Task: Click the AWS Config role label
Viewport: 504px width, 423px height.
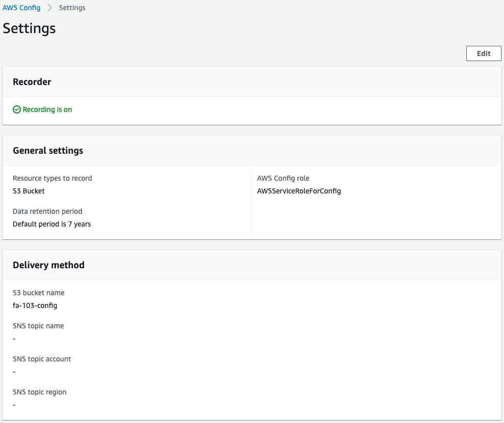Action: point(283,178)
